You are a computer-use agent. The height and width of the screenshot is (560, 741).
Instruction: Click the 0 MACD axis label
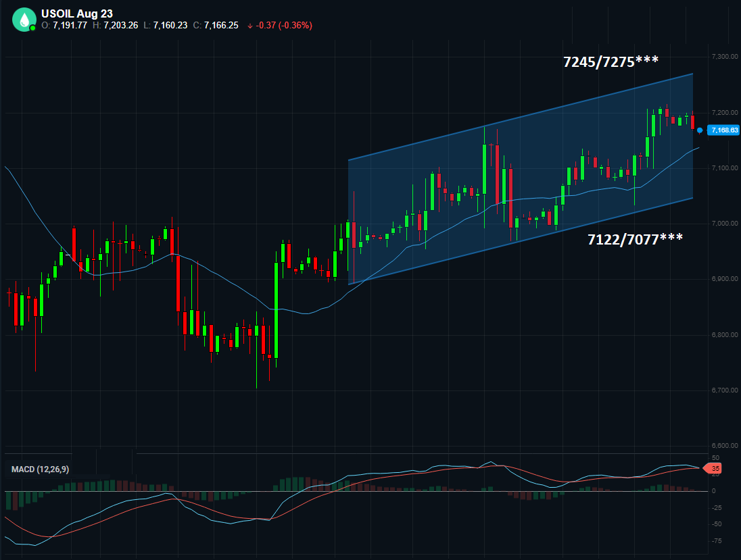coord(713,491)
